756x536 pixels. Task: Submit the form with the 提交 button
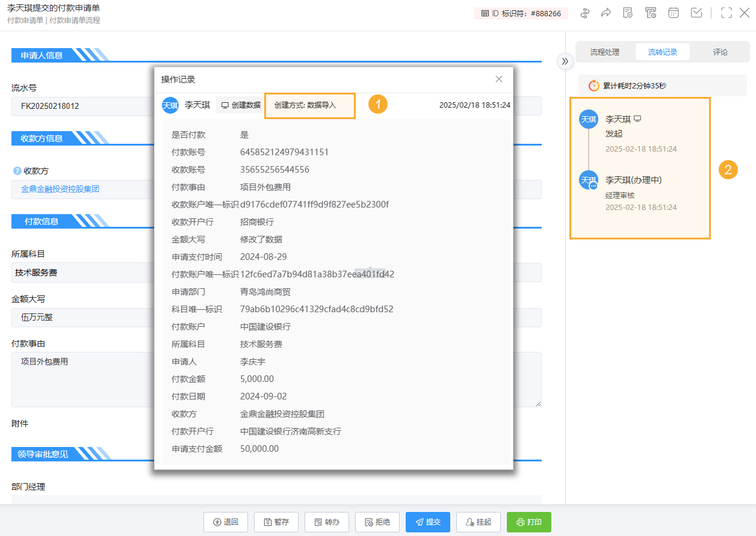pos(427,522)
